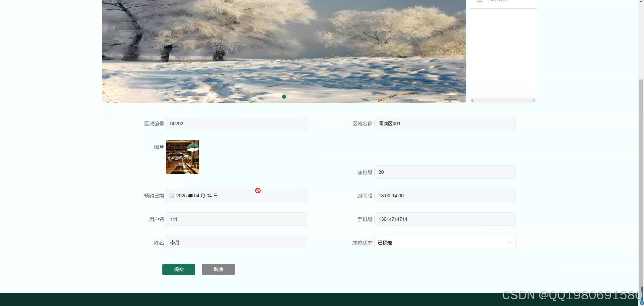Click the carousel previous arrow
Image resolution: width=644 pixels, height=306 pixels.
click(113, 28)
